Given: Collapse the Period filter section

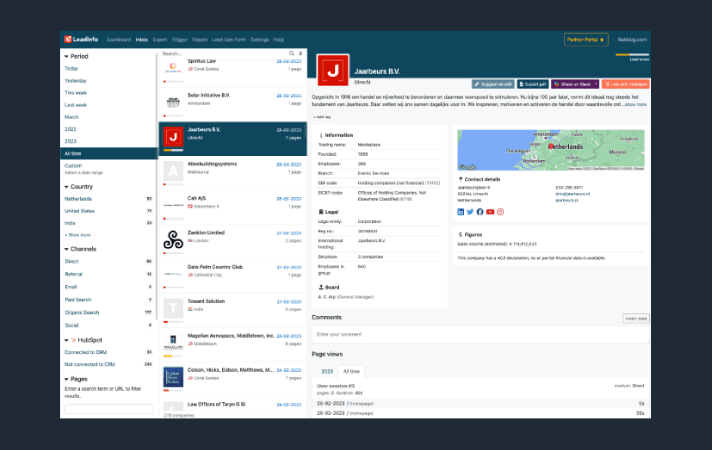Looking at the screenshot, I should (x=66, y=56).
